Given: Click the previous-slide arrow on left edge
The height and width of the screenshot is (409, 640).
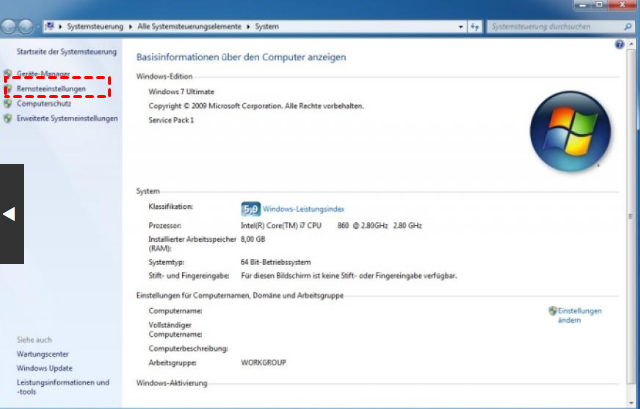Looking at the screenshot, I should (x=11, y=214).
